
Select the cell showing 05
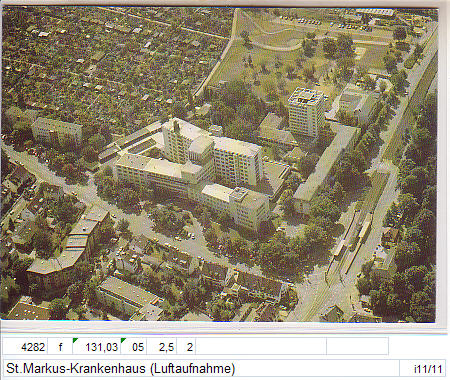134,347
